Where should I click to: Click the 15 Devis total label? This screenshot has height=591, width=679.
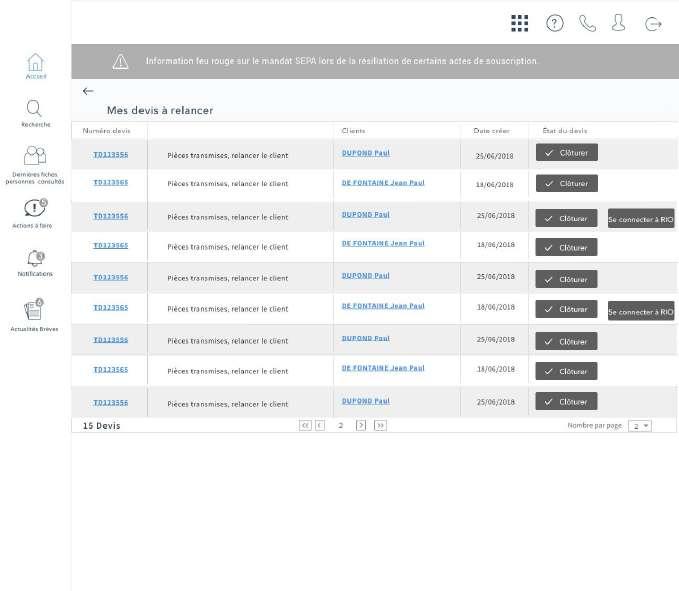coord(101,426)
